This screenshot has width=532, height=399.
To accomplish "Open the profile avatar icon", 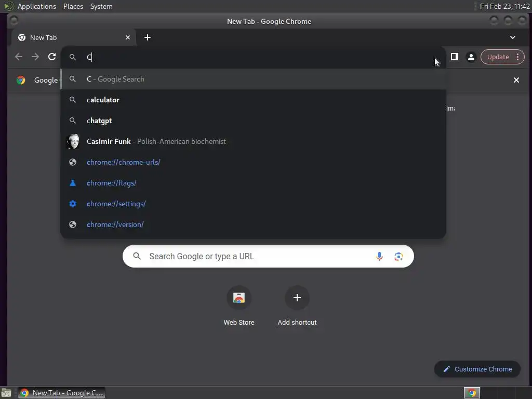I will pos(471,57).
